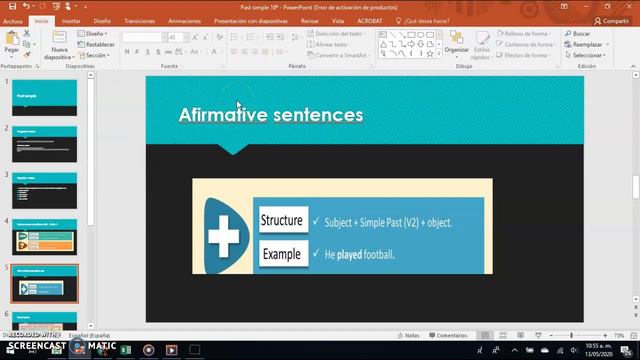The width and height of the screenshot is (640, 360).
Task: Save the presentation with the floppy disk icon
Action: click(x=12, y=7)
